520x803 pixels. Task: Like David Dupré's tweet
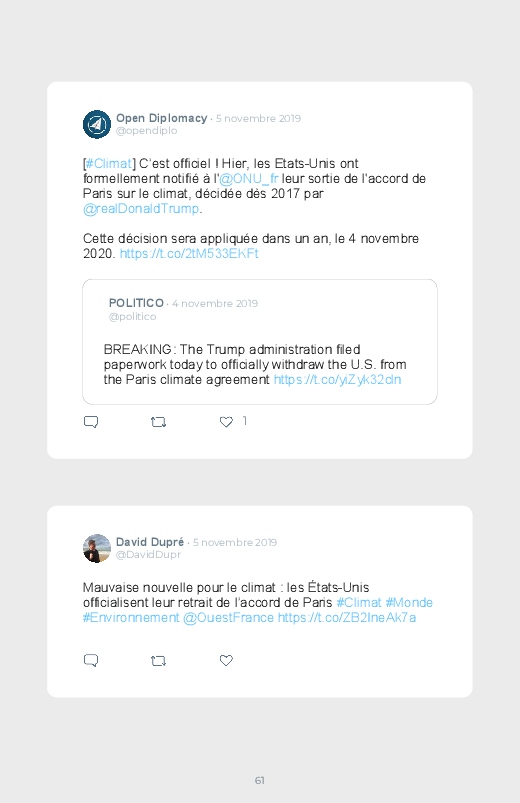(x=226, y=660)
